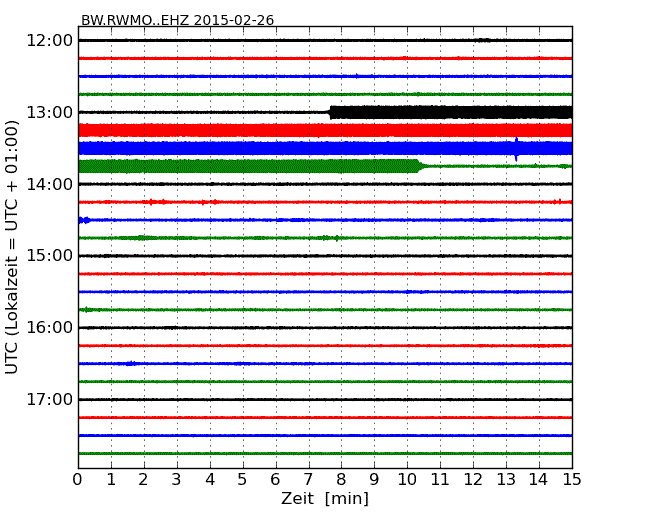Select the 13:00 time label
Viewport: 650px width, 520px height.
point(49,112)
